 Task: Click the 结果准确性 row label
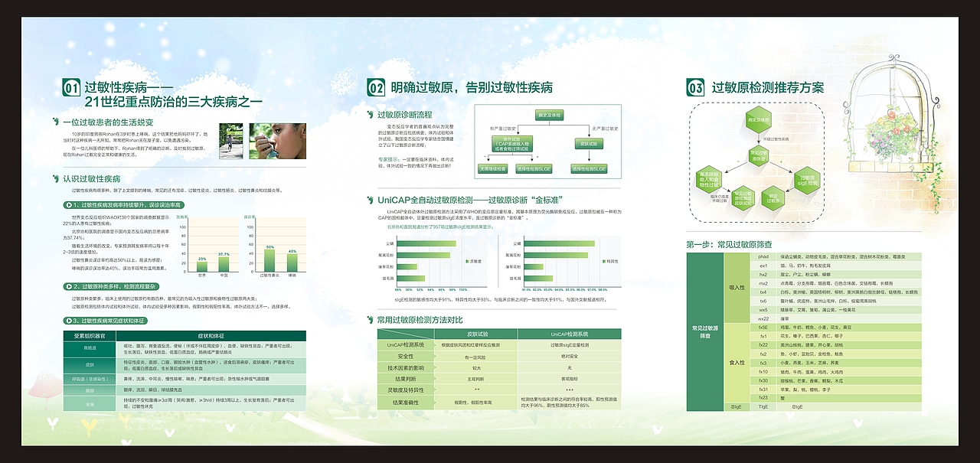tap(405, 402)
